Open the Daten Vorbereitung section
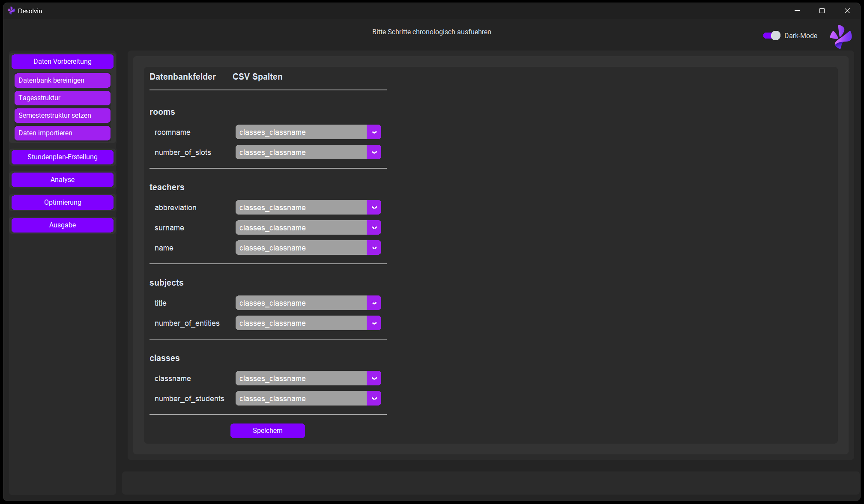The height and width of the screenshot is (504, 864). point(63,61)
